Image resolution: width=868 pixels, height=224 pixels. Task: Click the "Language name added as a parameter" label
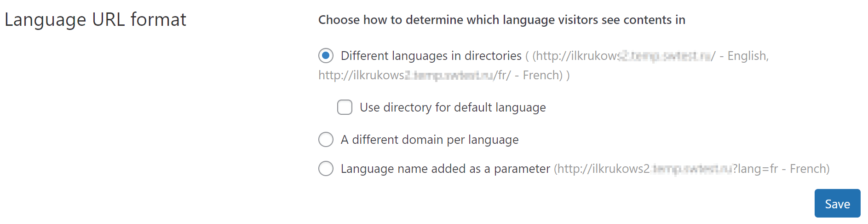pyautogui.click(x=445, y=169)
